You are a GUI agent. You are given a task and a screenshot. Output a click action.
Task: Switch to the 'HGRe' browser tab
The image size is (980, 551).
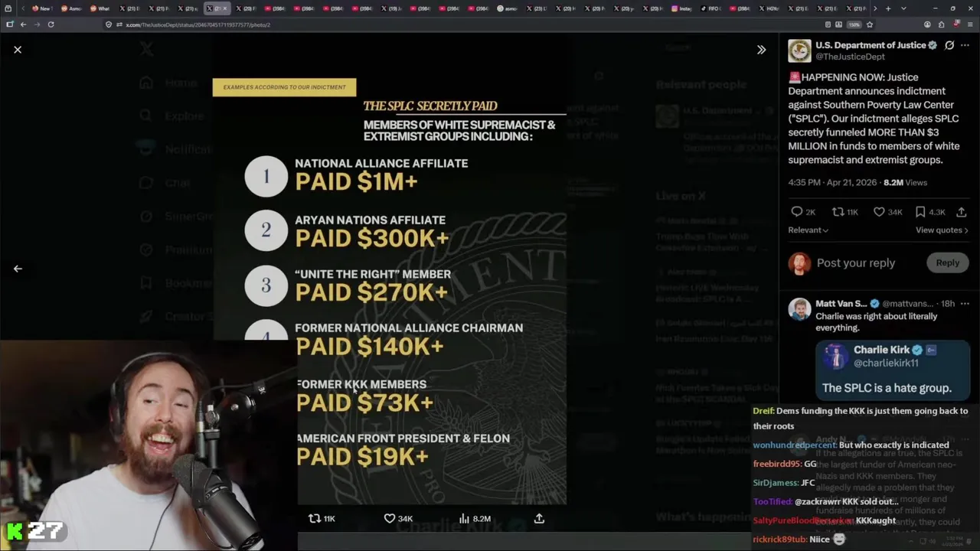click(769, 8)
